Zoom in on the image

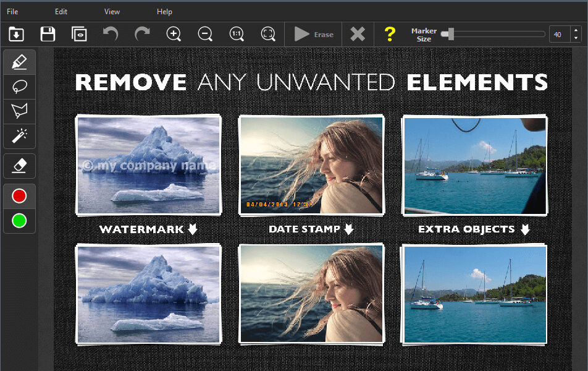coord(174,35)
